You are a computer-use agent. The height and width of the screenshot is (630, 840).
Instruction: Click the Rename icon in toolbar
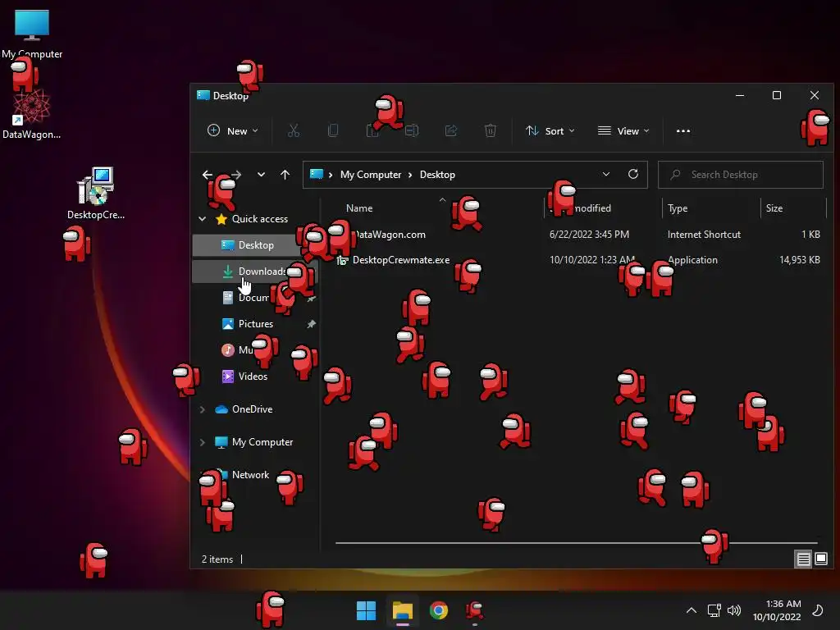pyautogui.click(x=412, y=130)
